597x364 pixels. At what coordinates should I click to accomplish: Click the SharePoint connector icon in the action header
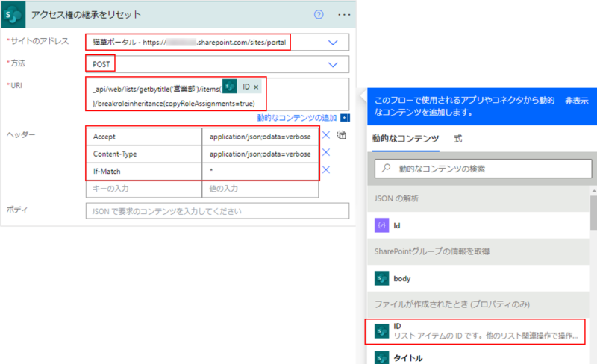pyautogui.click(x=16, y=15)
